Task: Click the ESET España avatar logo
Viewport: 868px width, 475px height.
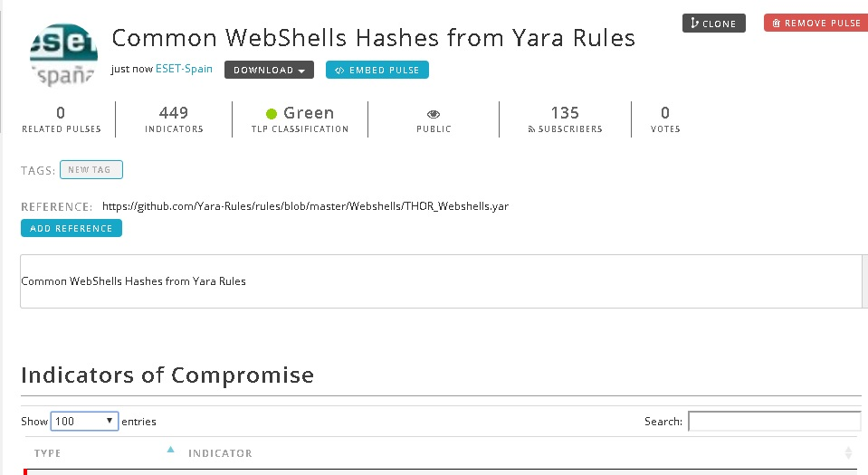Action: pos(63,54)
